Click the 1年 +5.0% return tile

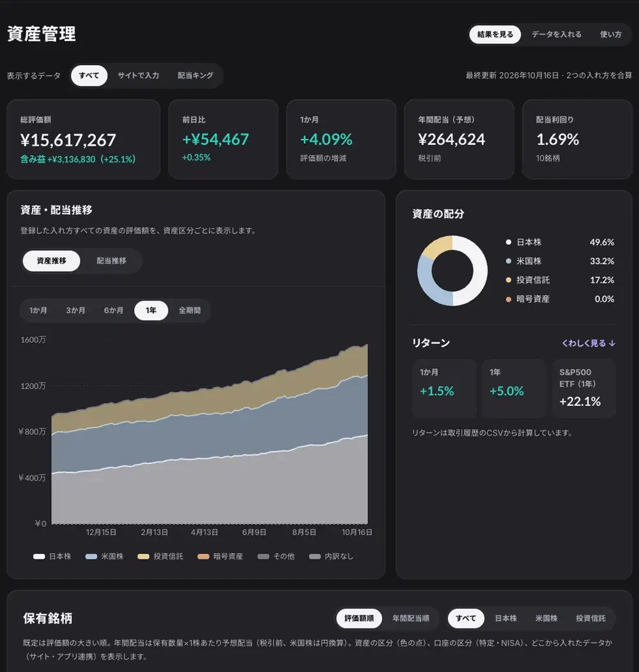click(x=514, y=388)
